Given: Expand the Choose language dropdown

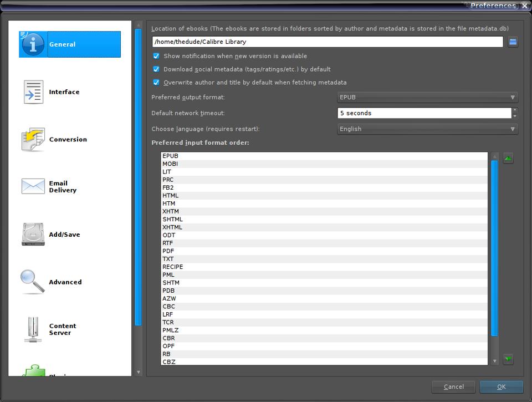Looking at the screenshot, I should 427,129.
